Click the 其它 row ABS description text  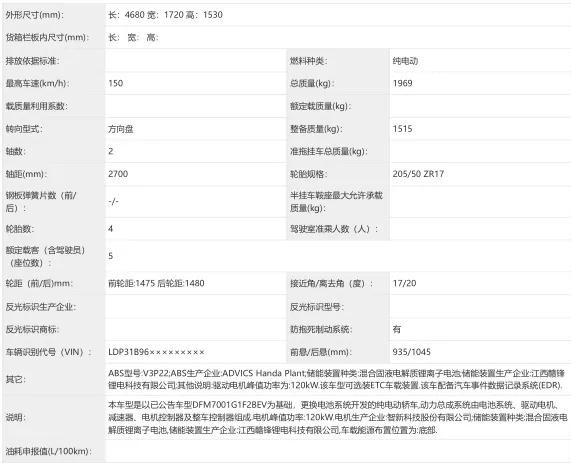(x=336, y=379)
